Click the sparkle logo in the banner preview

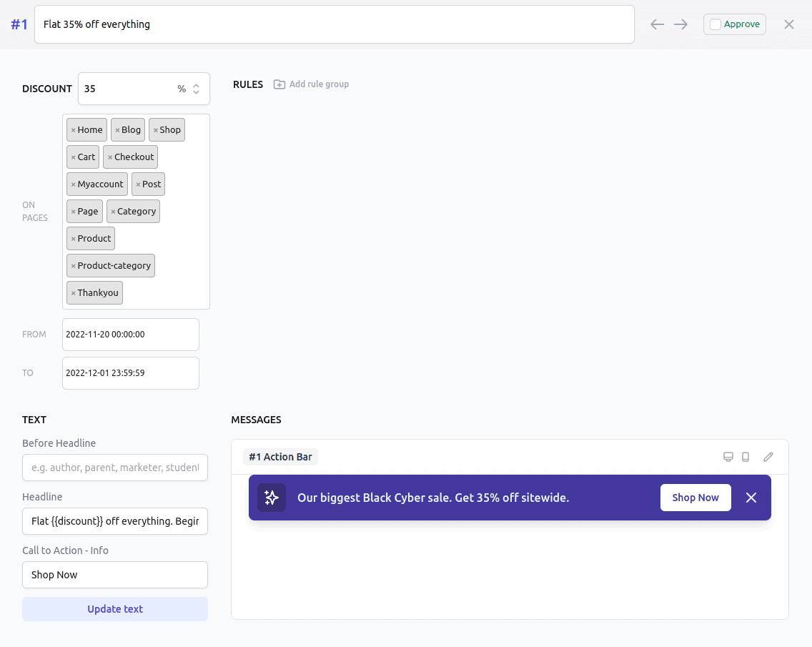pyautogui.click(x=272, y=498)
